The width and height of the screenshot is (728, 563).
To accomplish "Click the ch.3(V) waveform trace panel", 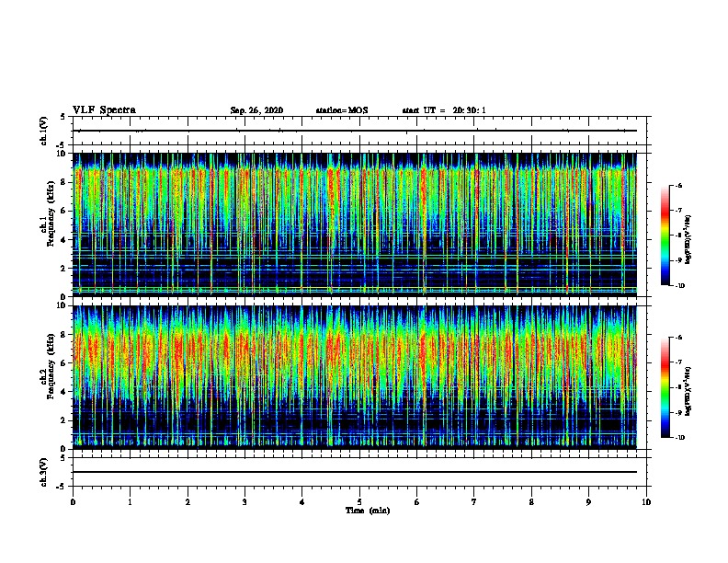I will [359, 472].
